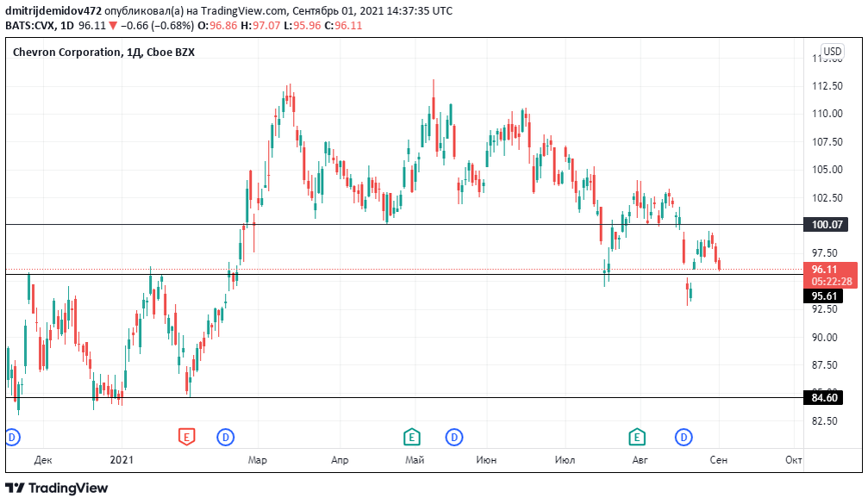
Task: Click the low value L:95.96
Action: click(303, 26)
